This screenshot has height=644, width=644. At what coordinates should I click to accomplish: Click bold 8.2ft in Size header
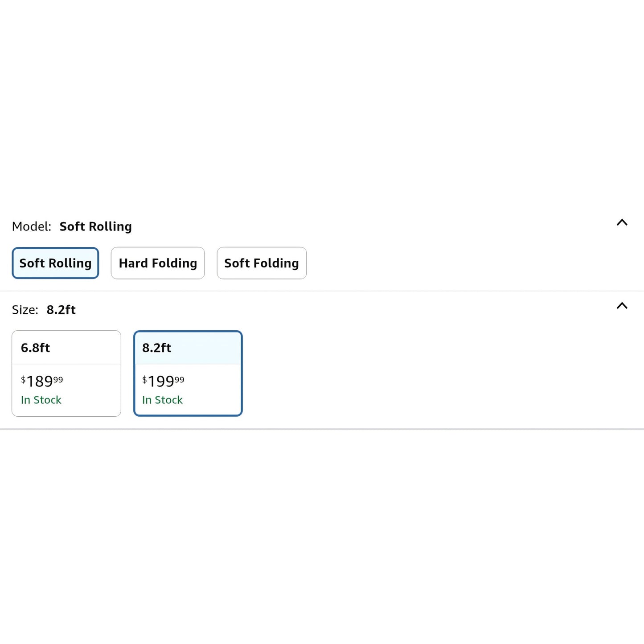[x=61, y=310]
